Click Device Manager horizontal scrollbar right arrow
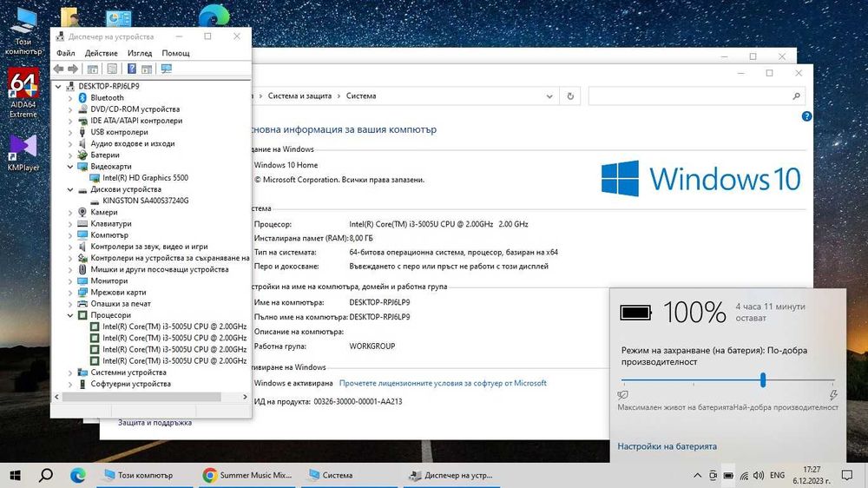Viewport: 868px width, 488px height. pyautogui.click(x=245, y=397)
